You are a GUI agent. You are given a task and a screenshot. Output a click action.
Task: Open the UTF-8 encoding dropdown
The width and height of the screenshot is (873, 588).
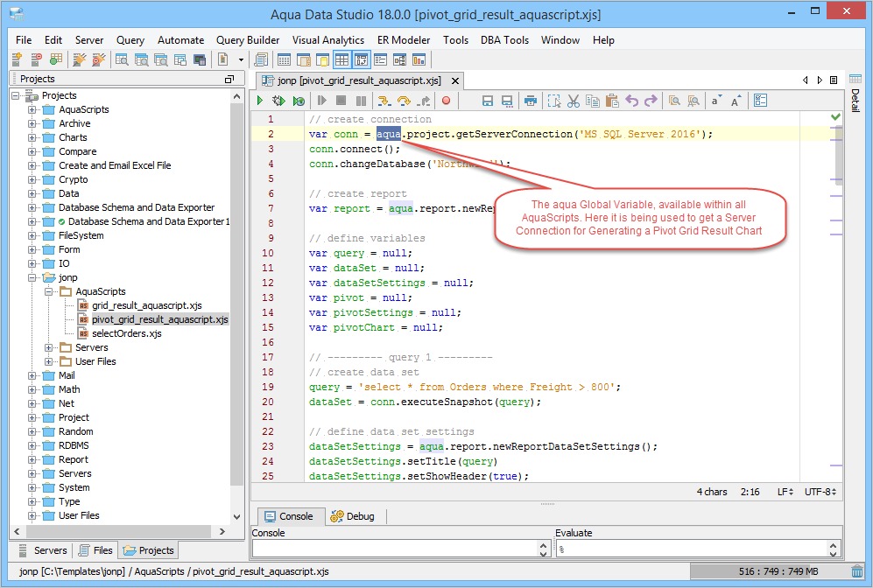(x=820, y=492)
